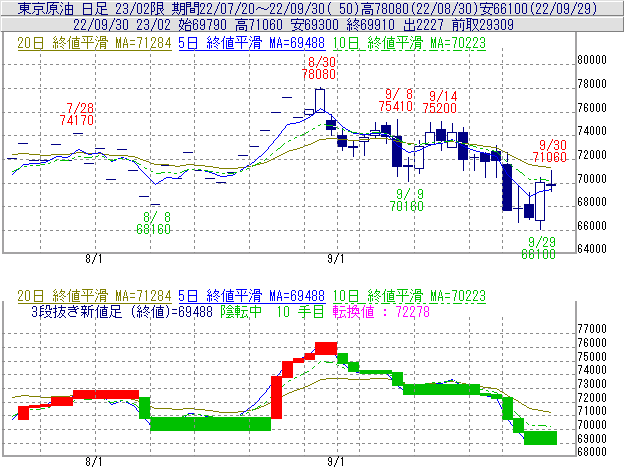Click the long green block at 70000 level
624x475 pixels.
pos(211,424)
